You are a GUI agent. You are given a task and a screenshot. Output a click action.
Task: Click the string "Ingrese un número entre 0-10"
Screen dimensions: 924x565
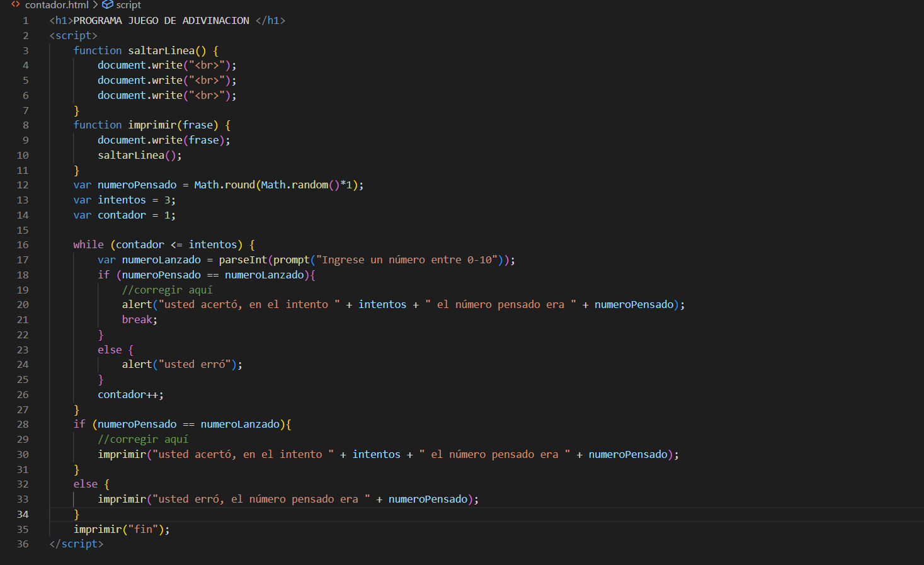point(407,260)
